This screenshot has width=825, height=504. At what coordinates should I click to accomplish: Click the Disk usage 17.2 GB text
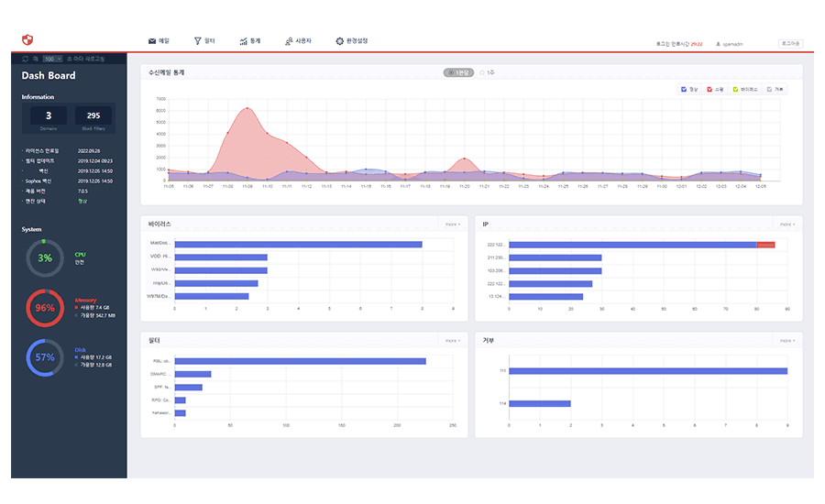tap(95, 357)
